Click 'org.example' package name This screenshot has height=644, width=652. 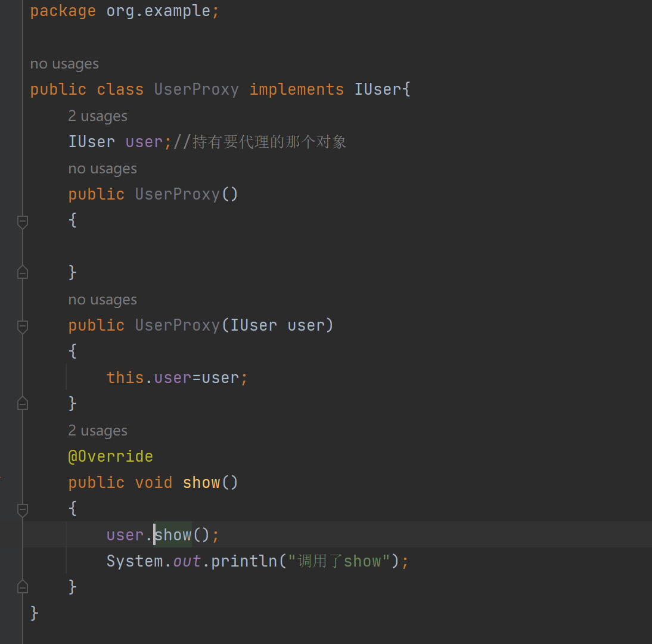pos(158,11)
